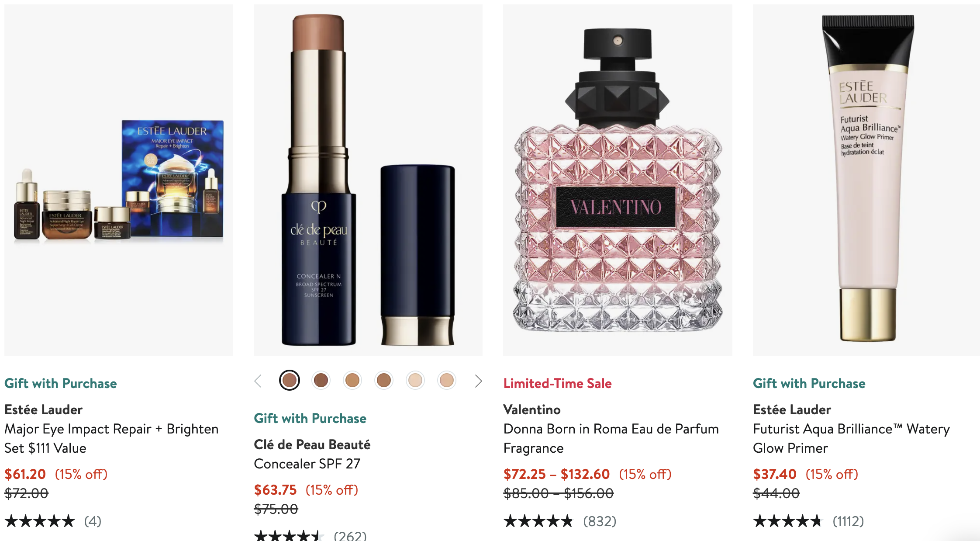View the 832 reviews for Valentino fragrance
Screen dimensions: 980x541
coord(600,521)
